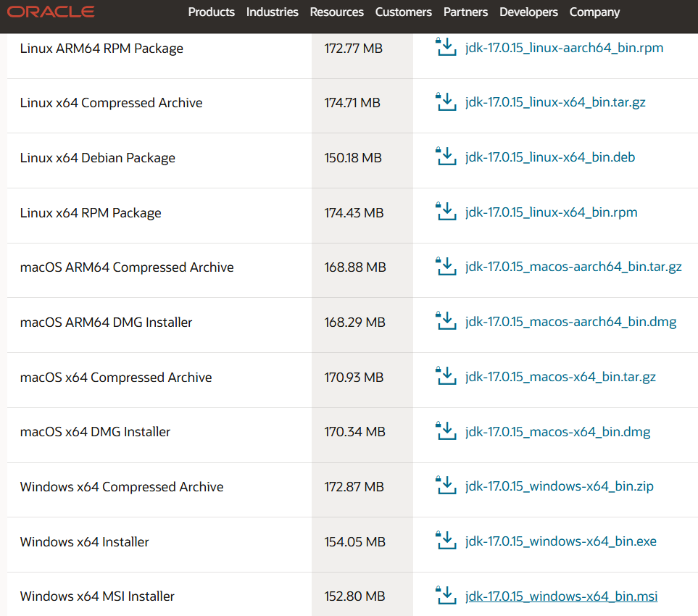Click download icon for windows-x64_bin.msi
Screen dimensions: 698x616
coord(446,596)
